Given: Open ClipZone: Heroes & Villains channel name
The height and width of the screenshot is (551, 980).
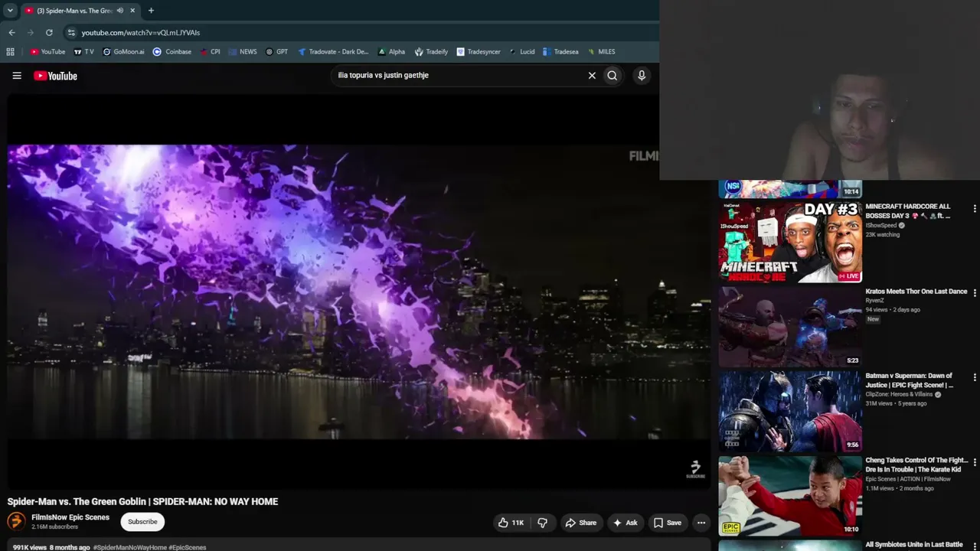Looking at the screenshot, I should pyautogui.click(x=899, y=394).
